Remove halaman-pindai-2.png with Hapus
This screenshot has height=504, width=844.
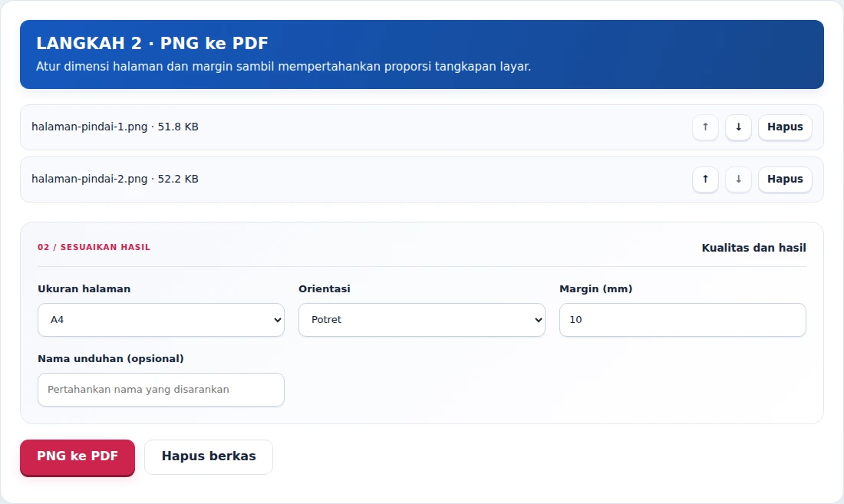click(x=785, y=180)
